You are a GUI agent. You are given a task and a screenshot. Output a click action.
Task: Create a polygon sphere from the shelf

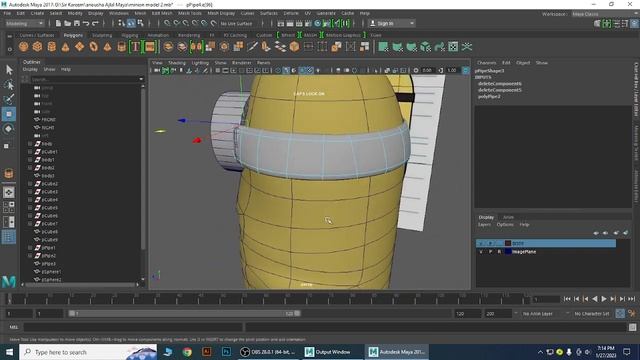pyautogui.click(x=24, y=47)
